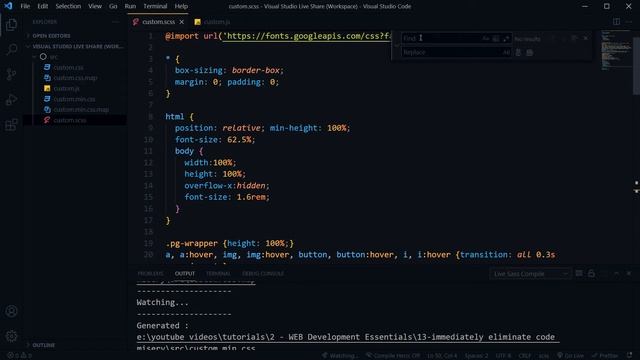Click the Replace All icon
The image size is (640, 360).
(530, 52)
